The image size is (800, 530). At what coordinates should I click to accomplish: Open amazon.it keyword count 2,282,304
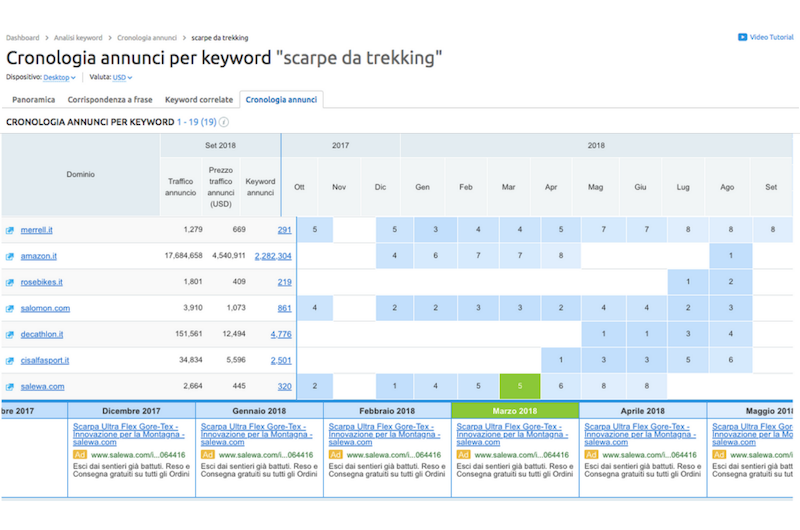point(273,256)
